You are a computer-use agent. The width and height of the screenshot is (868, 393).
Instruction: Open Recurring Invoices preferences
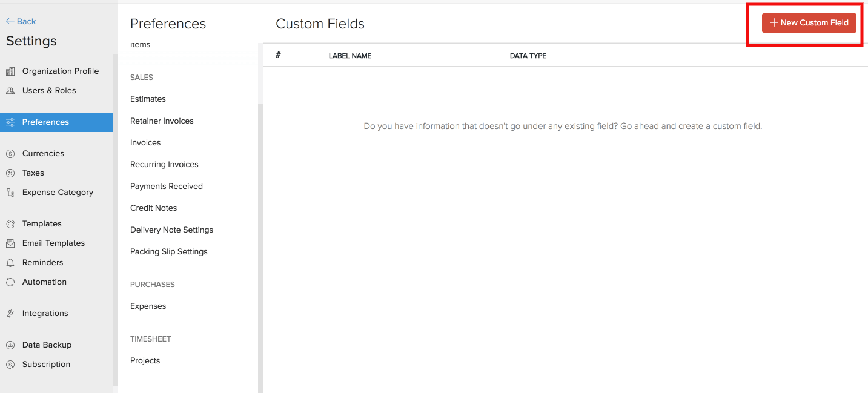[164, 165]
